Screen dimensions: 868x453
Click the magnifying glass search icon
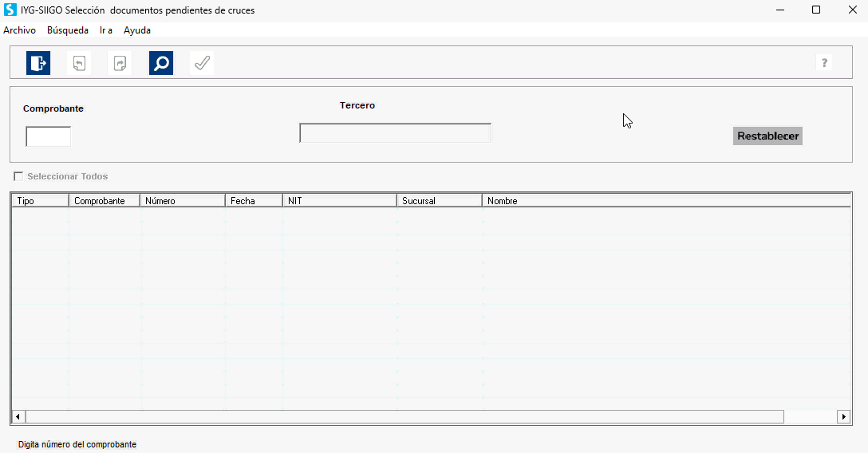(161, 63)
